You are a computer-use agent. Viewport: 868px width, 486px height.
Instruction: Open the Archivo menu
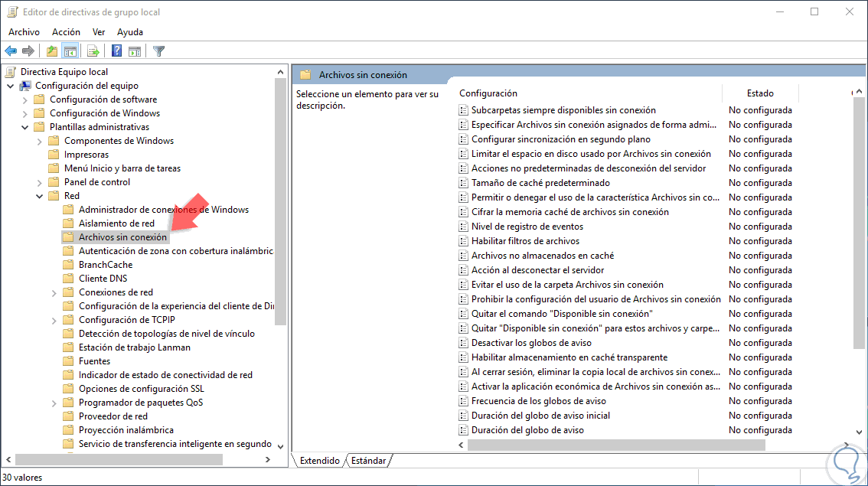[24, 31]
